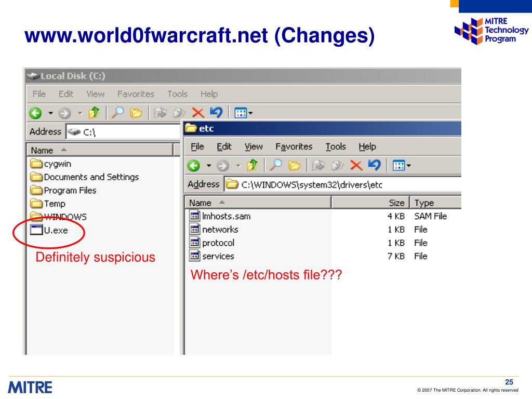Click the etc window title bar
This screenshot has width=532, height=399.
(x=322, y=128)
